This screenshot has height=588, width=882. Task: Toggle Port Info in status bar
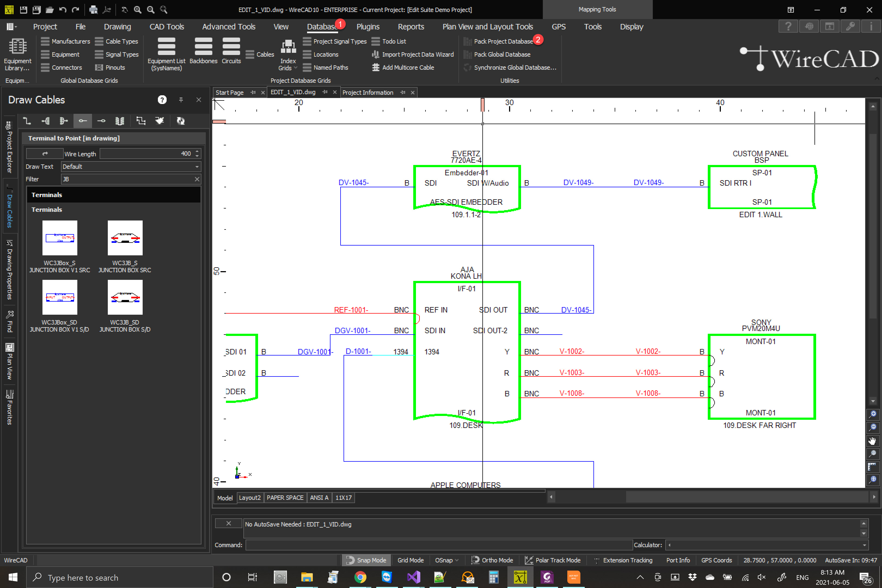point(678,560)
